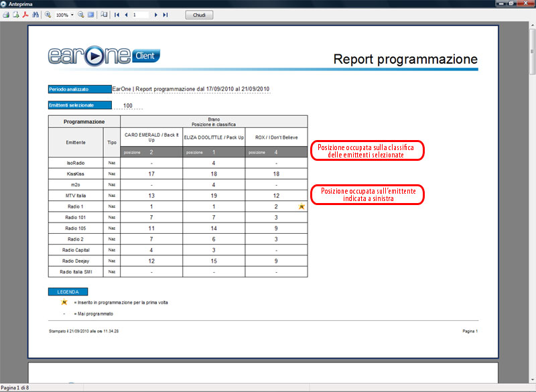536x392 pixels.
Task: Click posizione 2 under CARO EMERALD
Action: [x=151, y=152]
